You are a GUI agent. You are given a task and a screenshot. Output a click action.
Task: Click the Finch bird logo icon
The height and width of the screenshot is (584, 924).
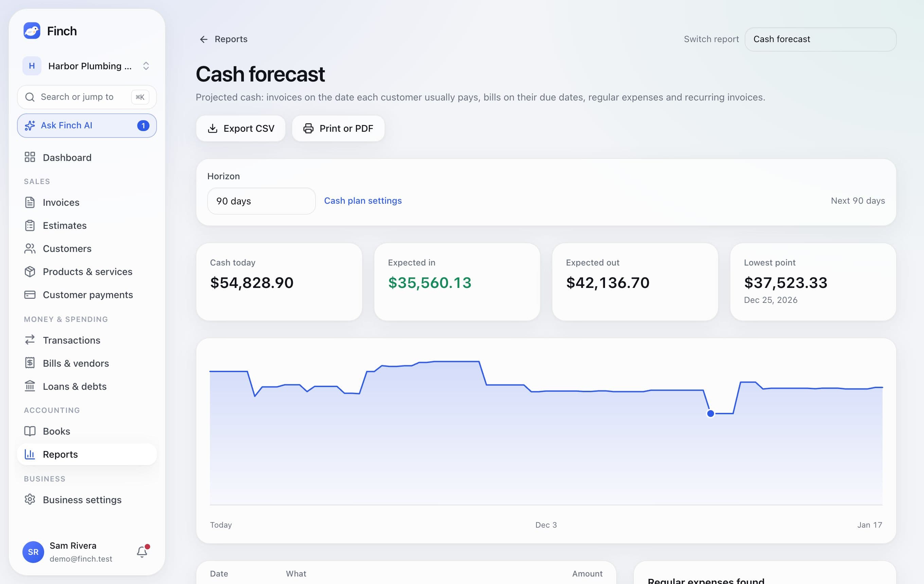pos(32,31)
